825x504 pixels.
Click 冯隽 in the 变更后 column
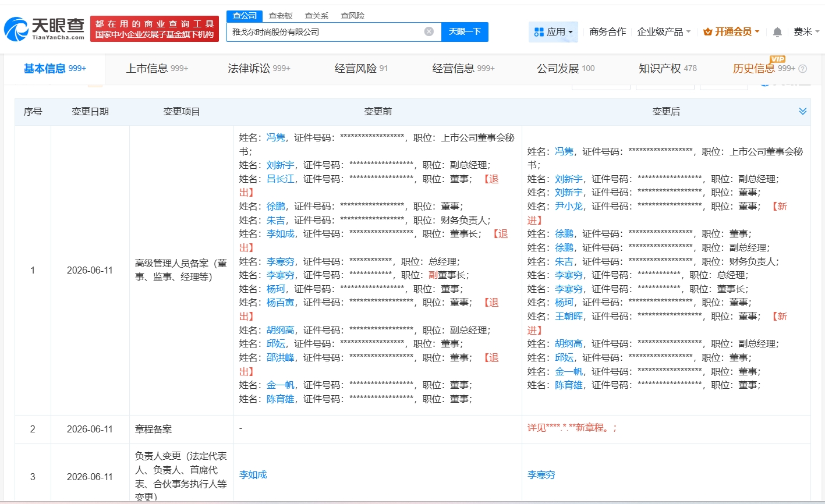(x=564, y=151)
